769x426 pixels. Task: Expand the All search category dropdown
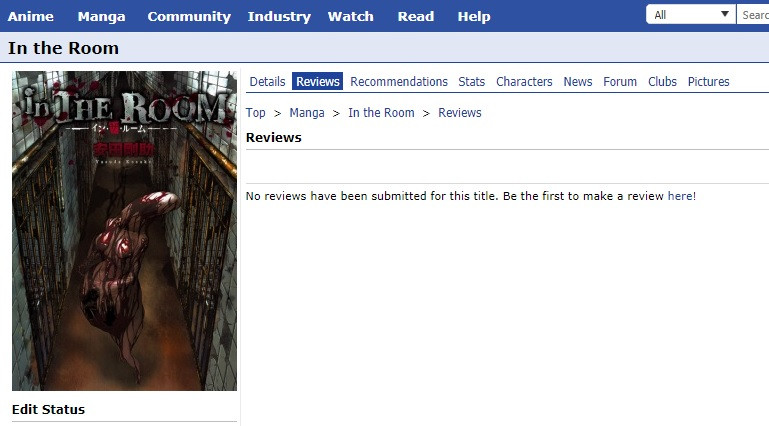tap(691, 15)
